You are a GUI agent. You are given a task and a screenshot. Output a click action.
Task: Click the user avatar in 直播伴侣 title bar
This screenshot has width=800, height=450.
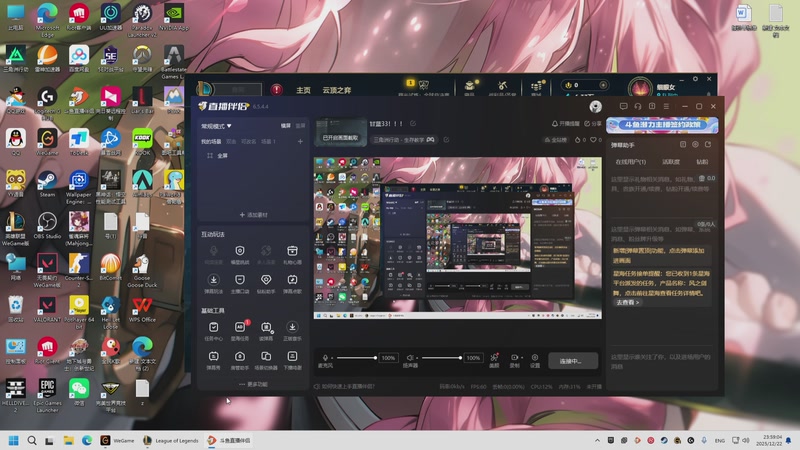(x=595, y=106)
